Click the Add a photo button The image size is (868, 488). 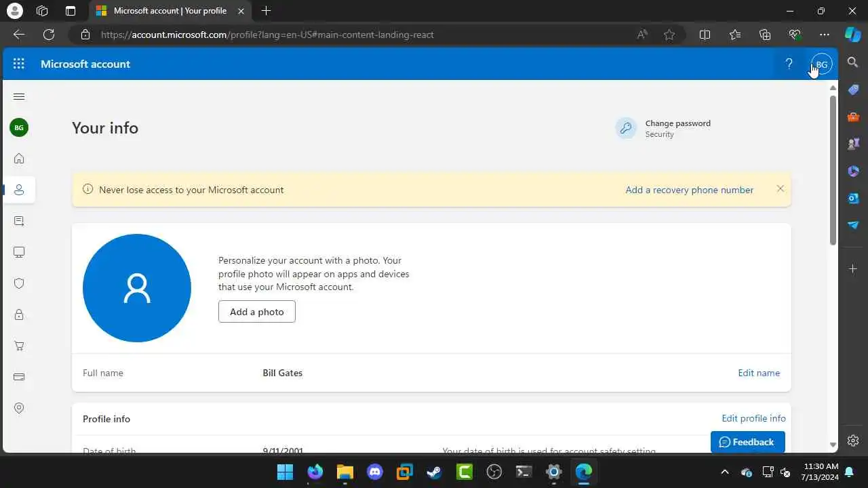256,312
